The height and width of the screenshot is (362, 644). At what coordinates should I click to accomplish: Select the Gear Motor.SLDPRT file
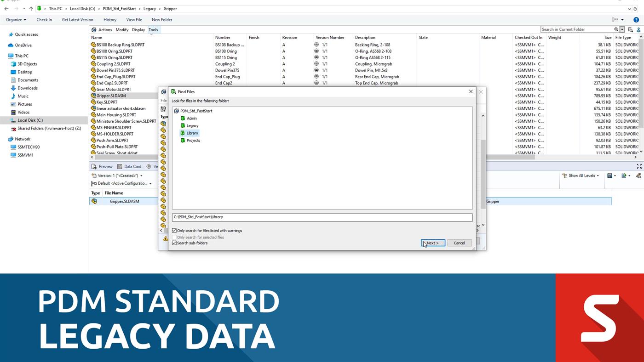click(x=114, y=90)
